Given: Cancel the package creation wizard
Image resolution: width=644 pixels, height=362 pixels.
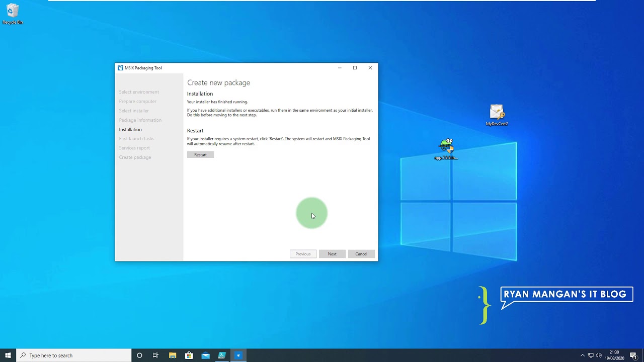Looking at the screenshot, I should [x=361, y=254].
